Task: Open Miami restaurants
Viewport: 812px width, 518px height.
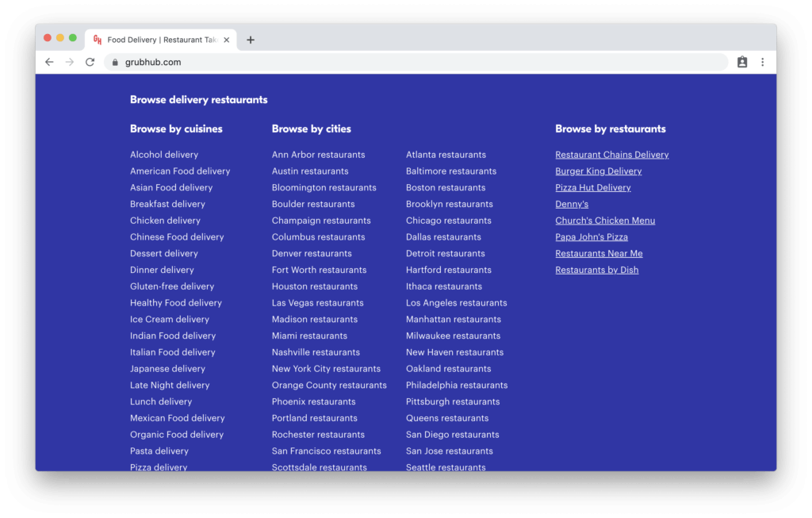Action: click(309, 336)
